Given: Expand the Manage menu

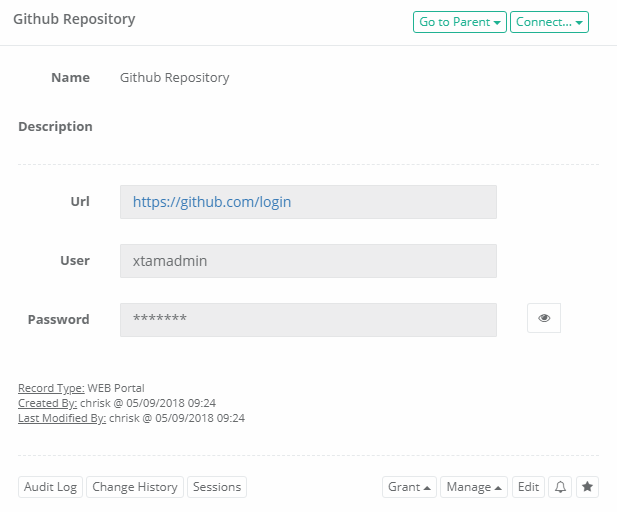Looking at the screenshot, I should tap(474, 487).
